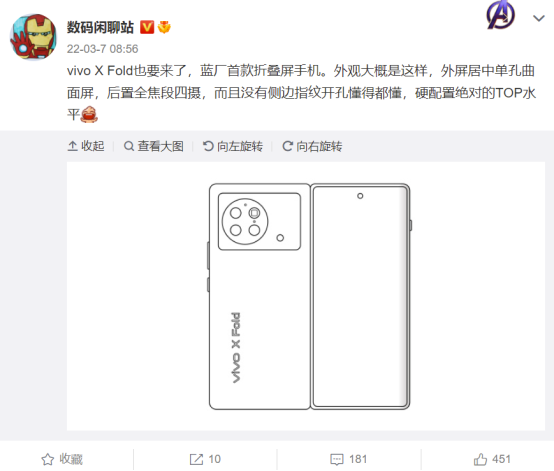Screen dimensions: 554x471
Task: Collapse the image with 收起
Action: tap(86, 146)
